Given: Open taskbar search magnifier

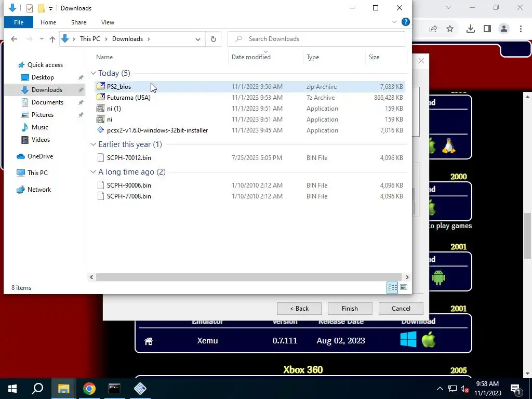Looking at the screenshot, I should 37,389.
